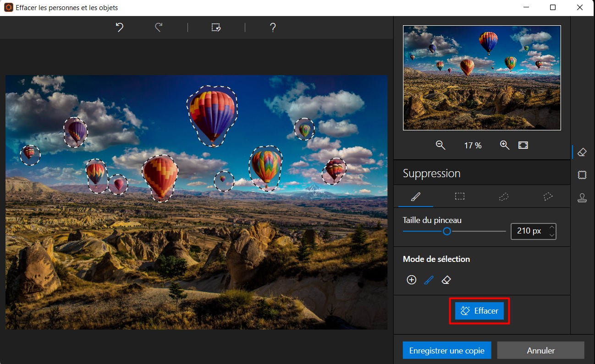
Task: Select the eraser selection mode
Action: (446, 280)
